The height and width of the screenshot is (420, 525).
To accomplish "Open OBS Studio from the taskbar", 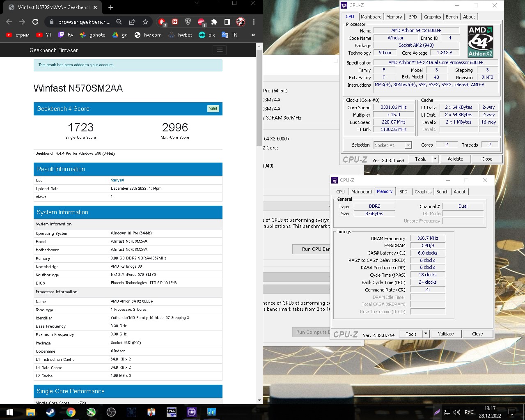I will (111, 412).
